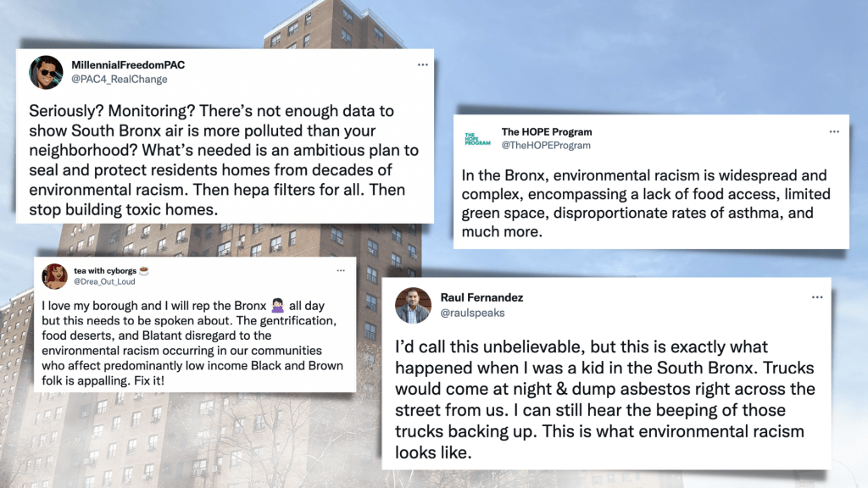
Task: Visit the @TheHOPEProgram handle
Action: pos(546,146)
